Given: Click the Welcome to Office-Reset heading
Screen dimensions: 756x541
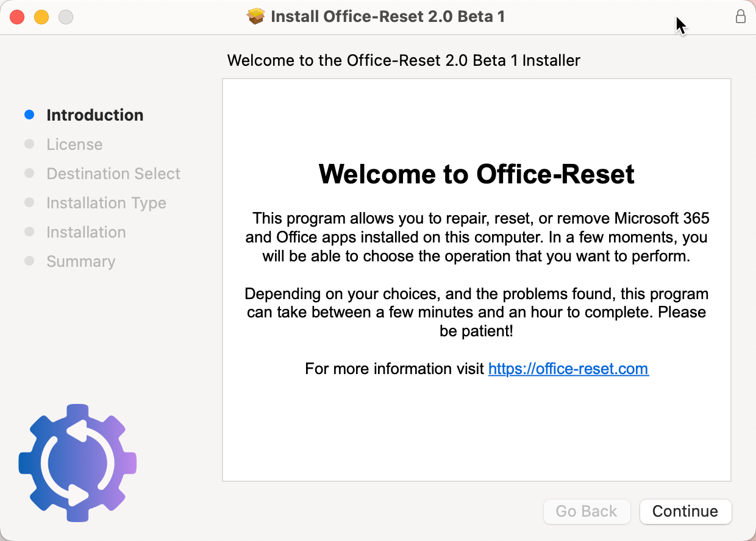Looking at the screenshot, I should click(x=476, y=174).
